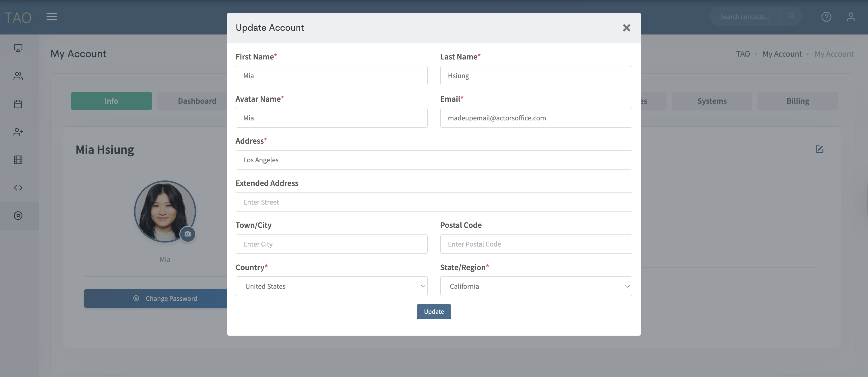Screen dimensions: 868x377
Task: Click the edit pencil icon on profile card
Action: coord(819,149)
